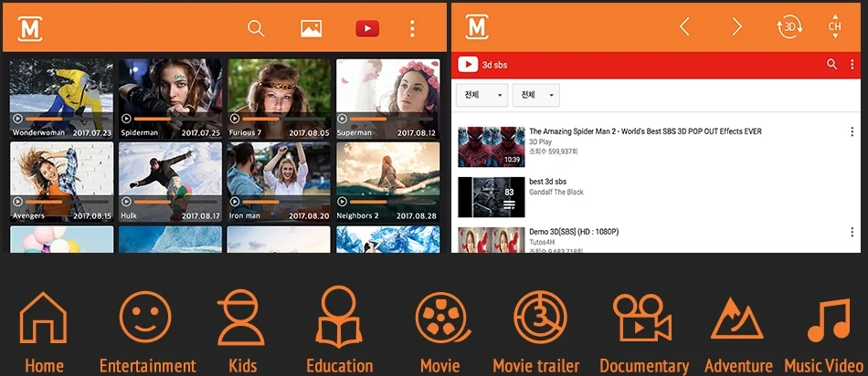Viewport: 868px width, 376px height.
Task: Play the Hulk video with its play icon
Action: [x=126, y=202]
